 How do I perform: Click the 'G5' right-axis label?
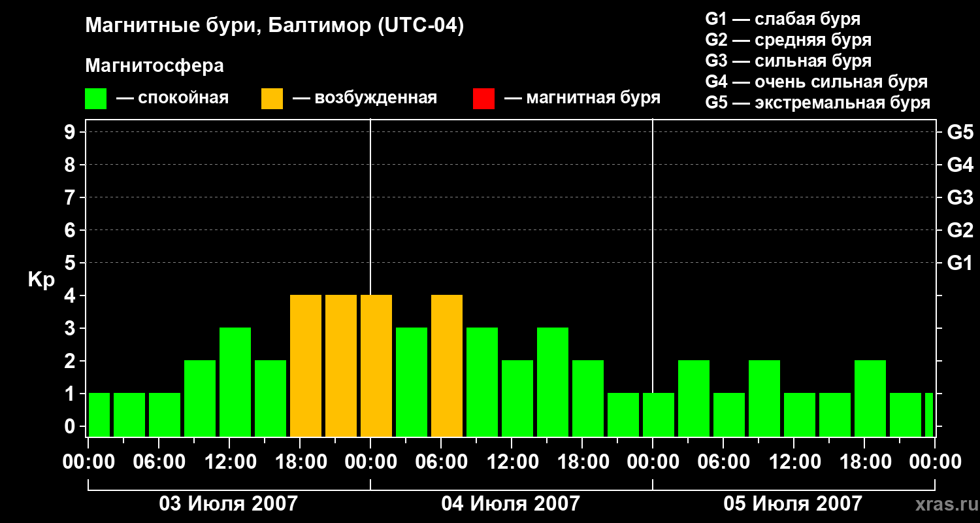960,132
